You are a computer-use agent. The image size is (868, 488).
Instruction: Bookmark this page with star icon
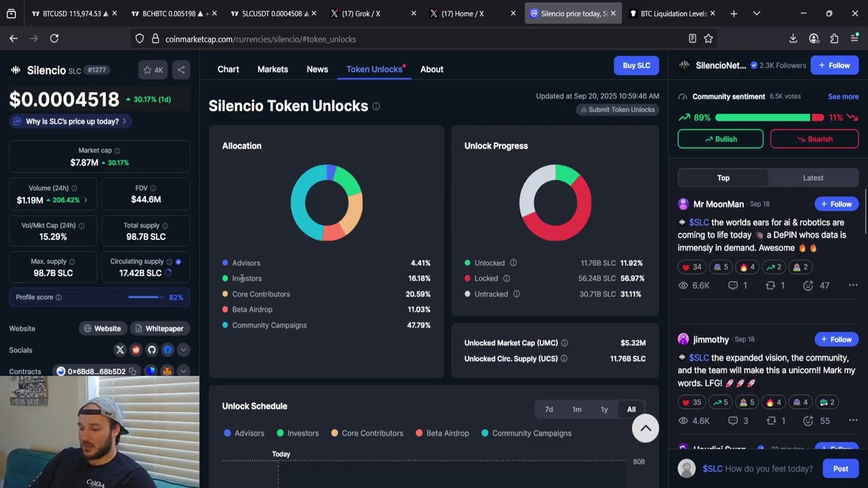click(x=709, y=39)
